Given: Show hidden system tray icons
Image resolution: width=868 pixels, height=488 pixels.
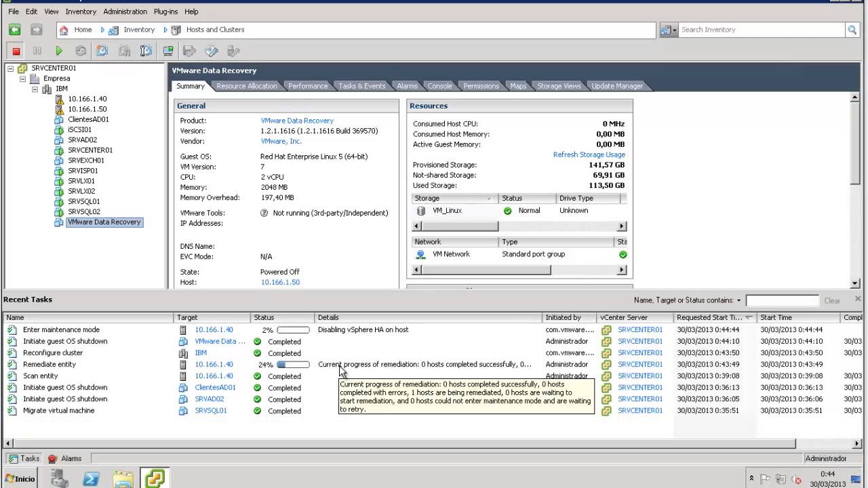Looking at the screenshot, I should click(x=751, y=479).
